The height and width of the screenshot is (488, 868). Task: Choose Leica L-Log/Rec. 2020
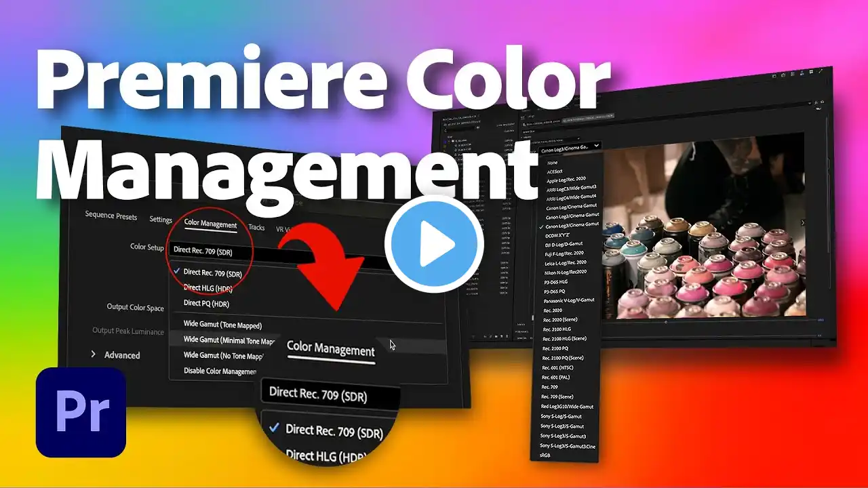(x=566, y=262)
